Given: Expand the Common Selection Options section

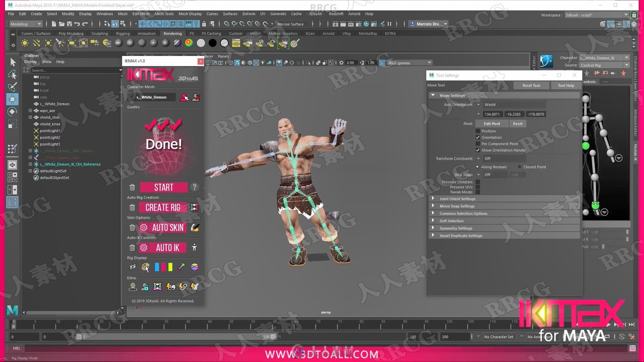Looking at the screenshot, I should 504,214.
